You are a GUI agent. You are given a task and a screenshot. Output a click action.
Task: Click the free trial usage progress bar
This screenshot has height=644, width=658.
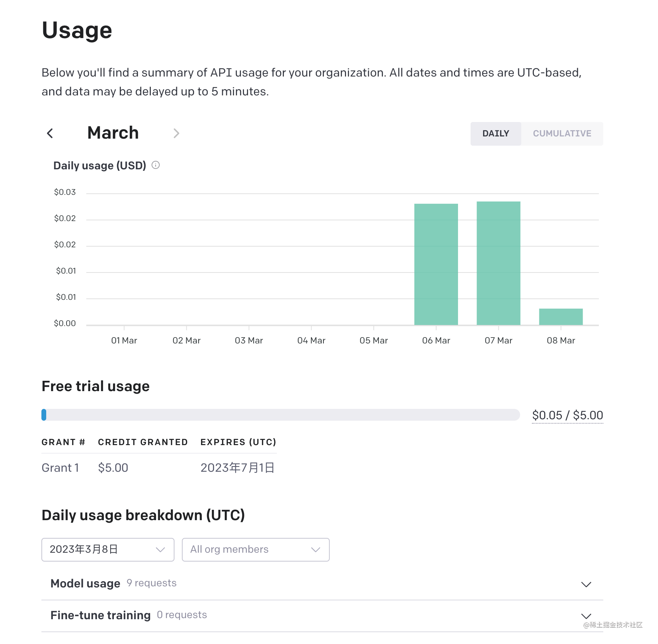tap(281, 415)
